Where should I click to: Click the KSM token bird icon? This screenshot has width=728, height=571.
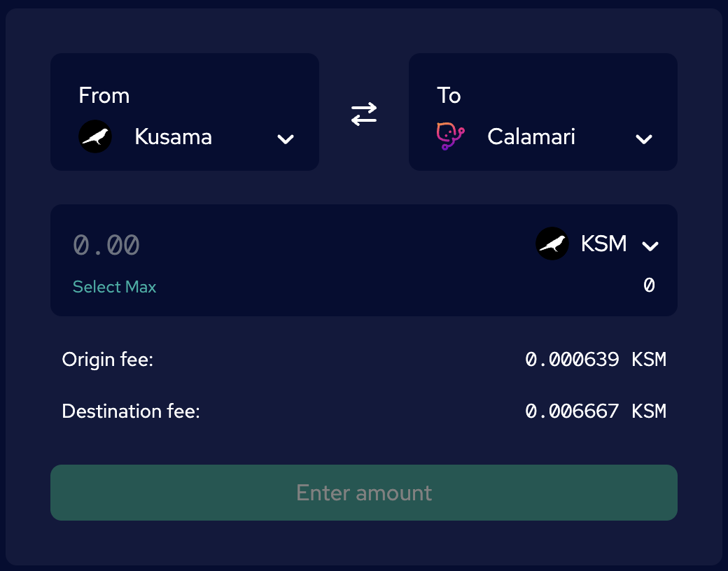click(x=552, y=244)
